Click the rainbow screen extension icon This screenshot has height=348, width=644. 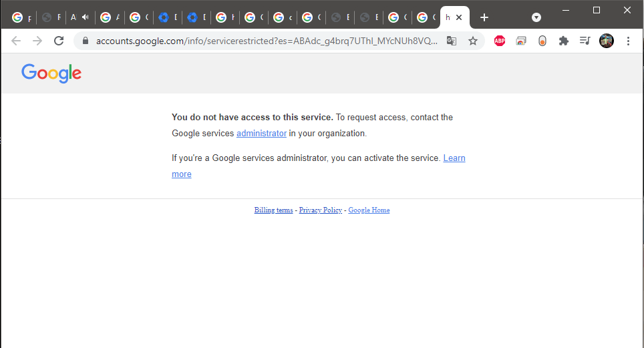pyautogui.click(x=521, y=41)
